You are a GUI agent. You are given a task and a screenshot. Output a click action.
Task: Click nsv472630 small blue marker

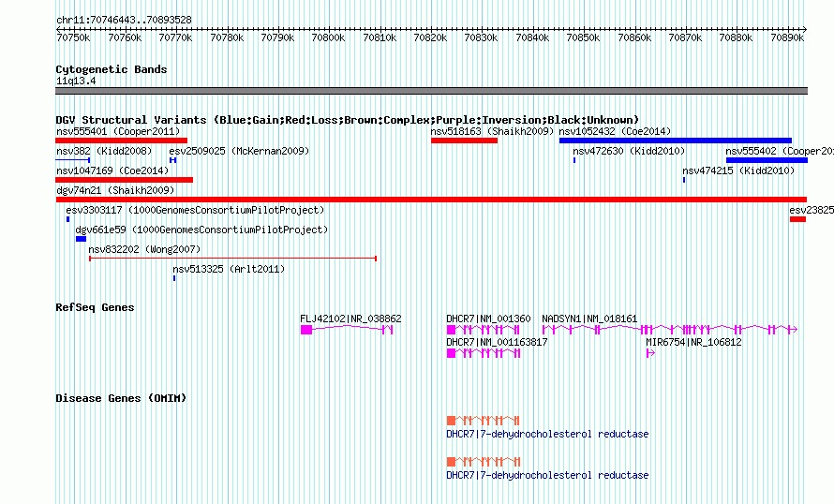point(574,160)
